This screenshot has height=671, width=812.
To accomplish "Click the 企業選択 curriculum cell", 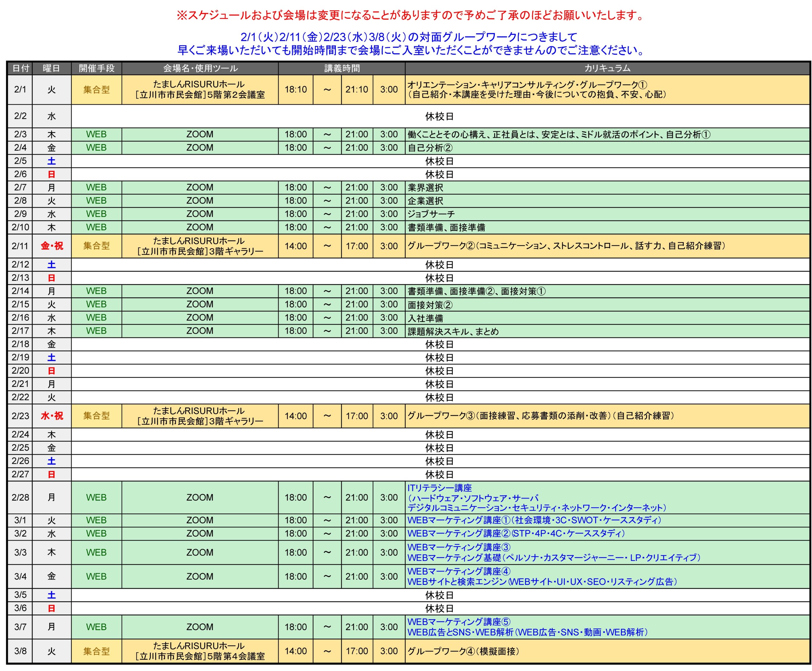I will pyautogui.click(x=607, y=201).
